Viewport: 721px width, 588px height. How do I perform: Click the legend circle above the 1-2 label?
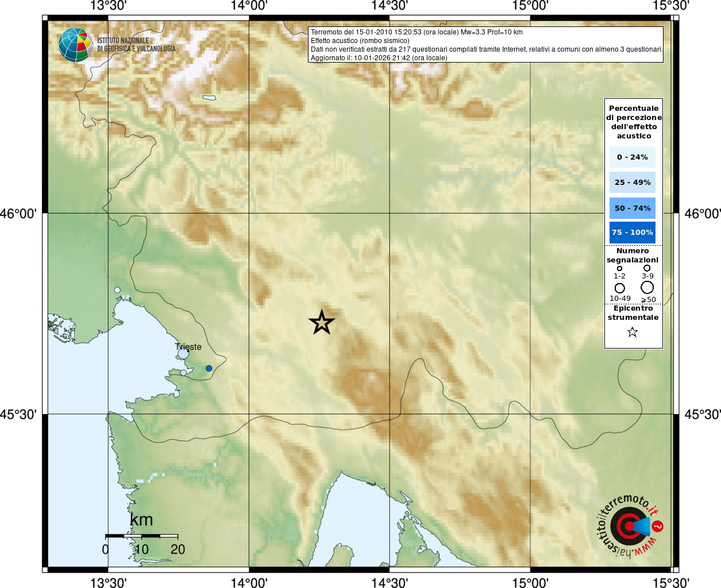[x=619, y=268]
